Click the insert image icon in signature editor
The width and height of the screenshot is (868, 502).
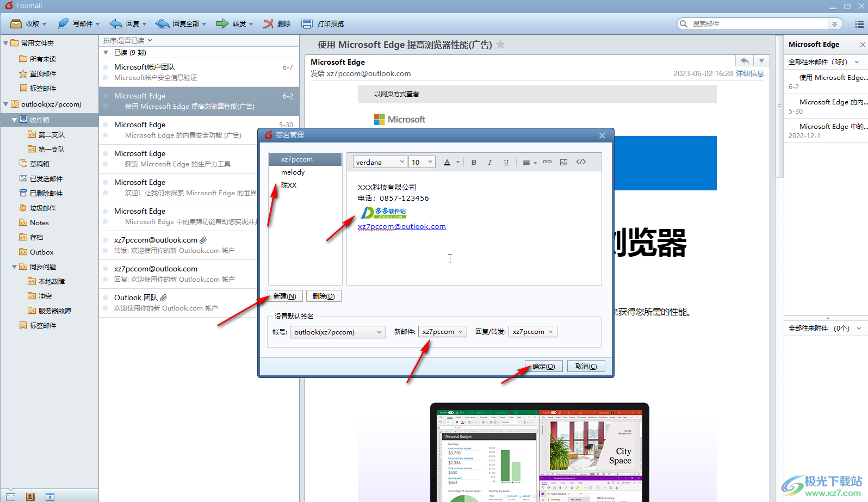click(x=563, y=162)
